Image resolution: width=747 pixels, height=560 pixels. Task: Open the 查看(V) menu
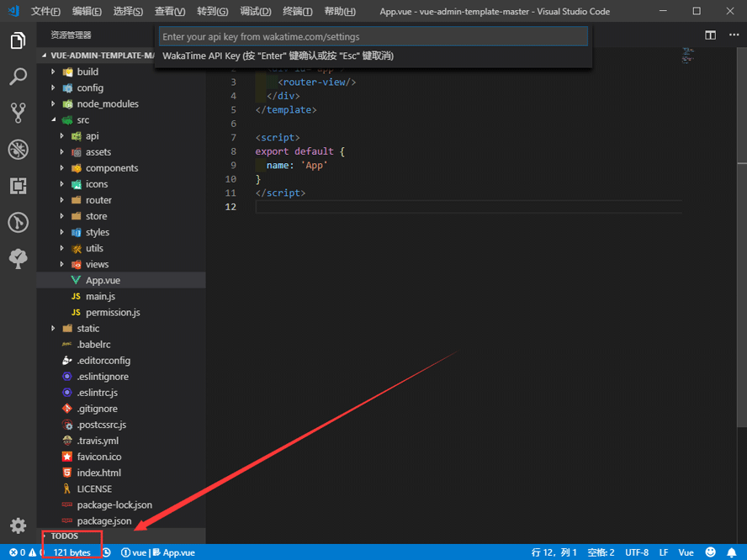tap(170, 12)
